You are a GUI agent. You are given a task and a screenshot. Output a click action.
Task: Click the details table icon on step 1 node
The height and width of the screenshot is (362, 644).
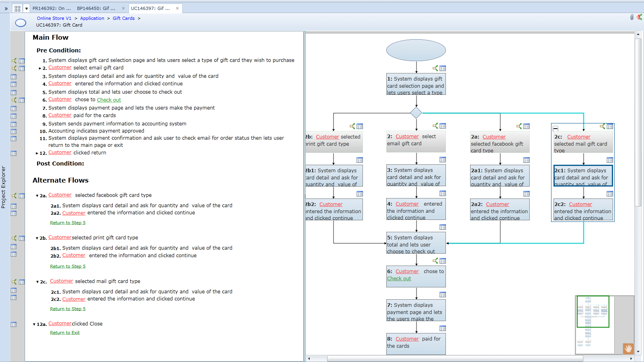[443, 68]
